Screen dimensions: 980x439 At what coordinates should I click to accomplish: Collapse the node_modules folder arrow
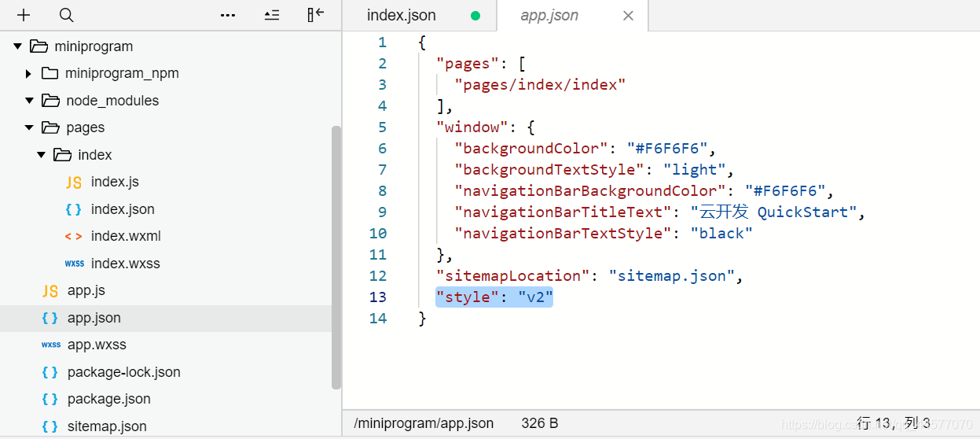pos(29,101)
